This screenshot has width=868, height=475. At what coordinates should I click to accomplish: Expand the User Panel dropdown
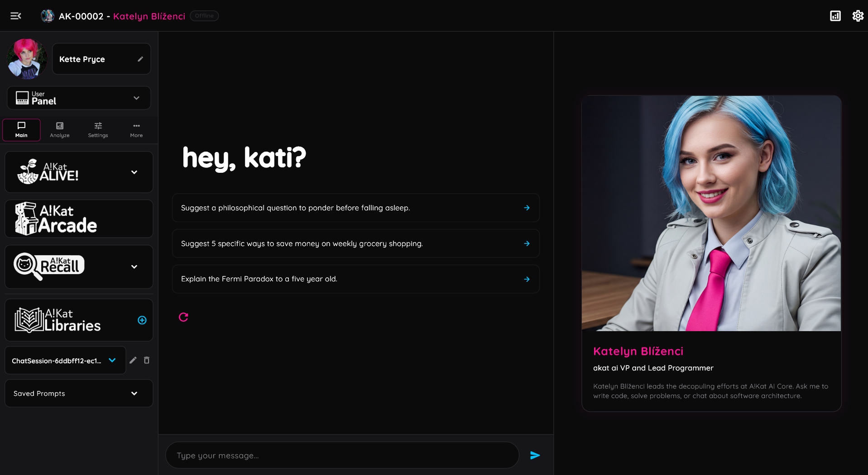79,98
